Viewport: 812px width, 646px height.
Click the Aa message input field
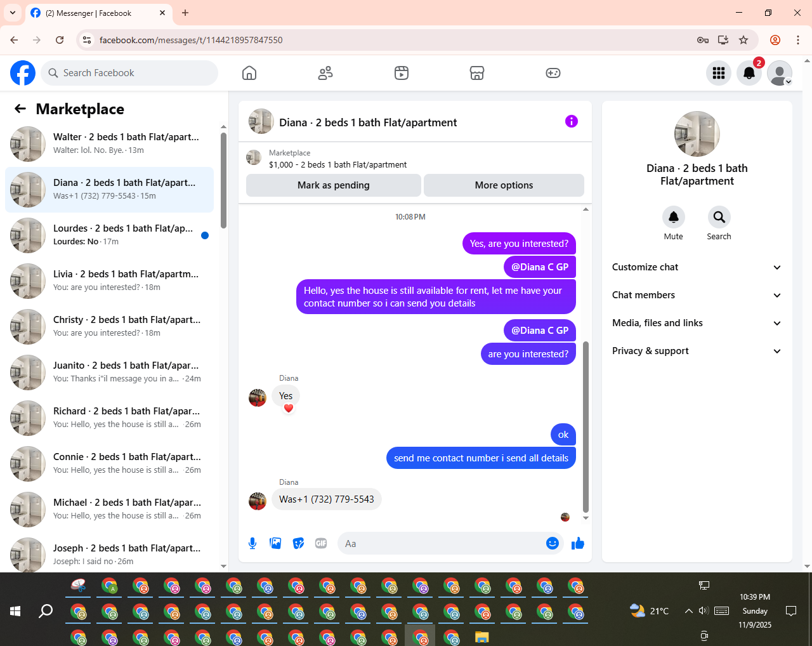[x=444, y=543]
